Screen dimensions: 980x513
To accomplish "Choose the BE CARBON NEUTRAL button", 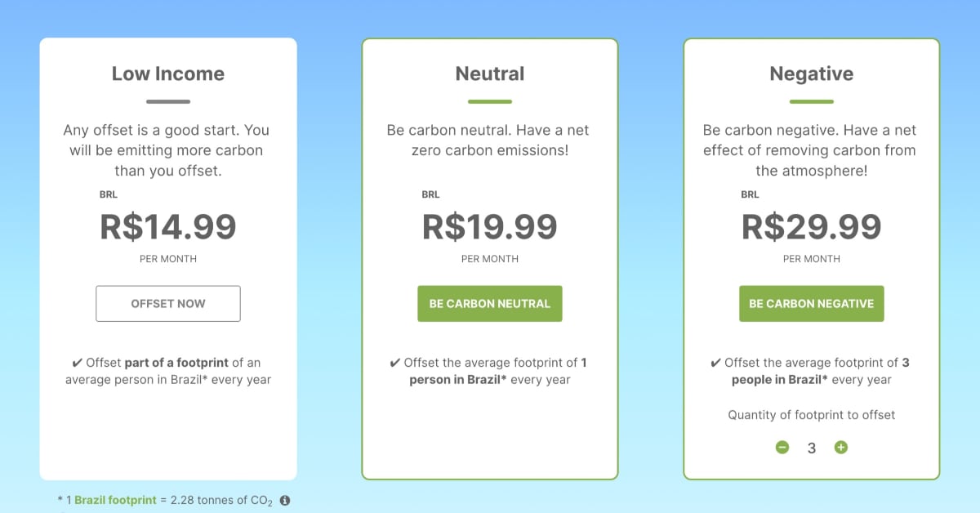I will pos(490,304).
